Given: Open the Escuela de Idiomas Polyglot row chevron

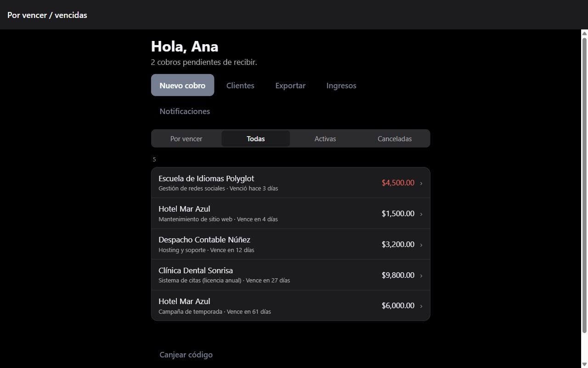Looking at the screenshot, I should pyautogui.click(x=421, y=183).
